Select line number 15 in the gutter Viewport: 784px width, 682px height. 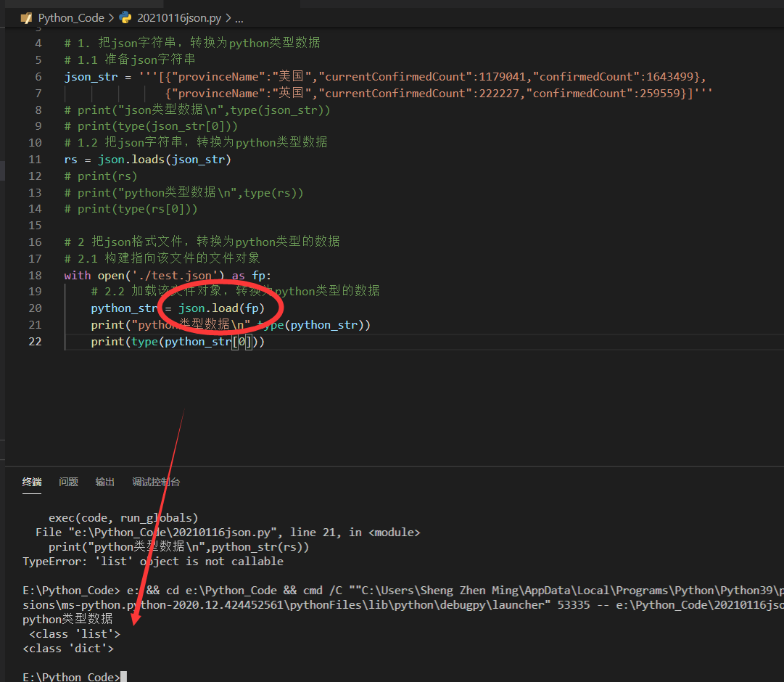pyautogui.click(x=35, y=226)
